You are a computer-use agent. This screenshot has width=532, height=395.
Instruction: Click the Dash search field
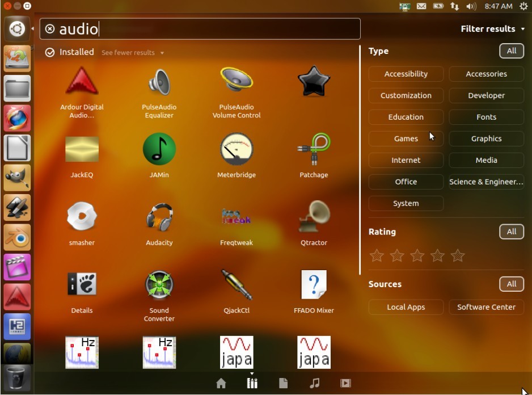tap(200, 29)
